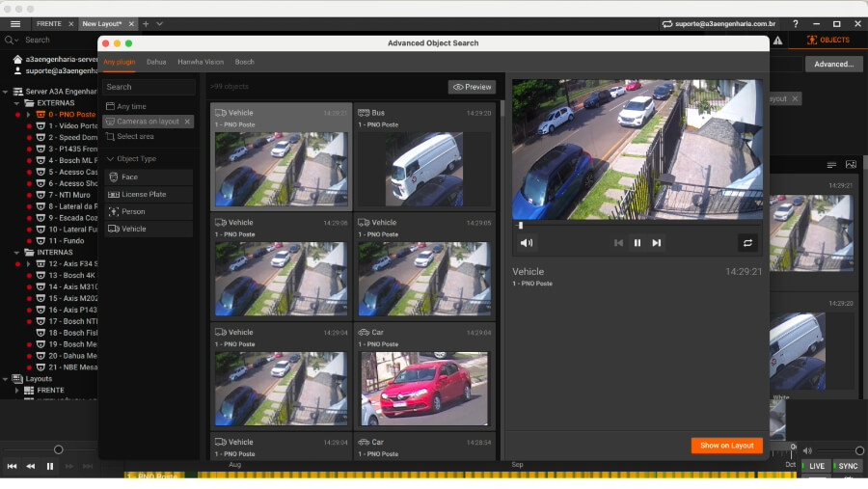Open the hamburger main menu

tap(15, 24)
